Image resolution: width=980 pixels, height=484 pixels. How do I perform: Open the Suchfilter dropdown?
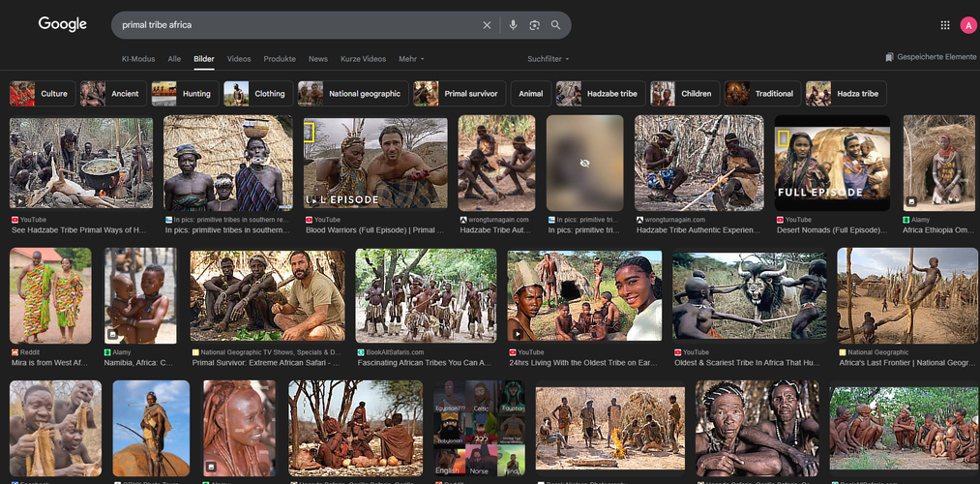click(549, 59)
